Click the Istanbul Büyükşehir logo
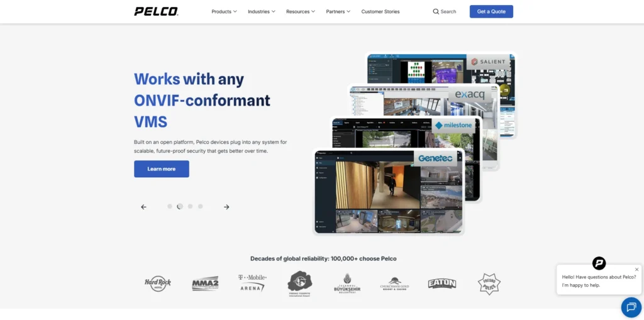This screenshot has width=644, height=320. pyautogui.click(x=347, y=283)
